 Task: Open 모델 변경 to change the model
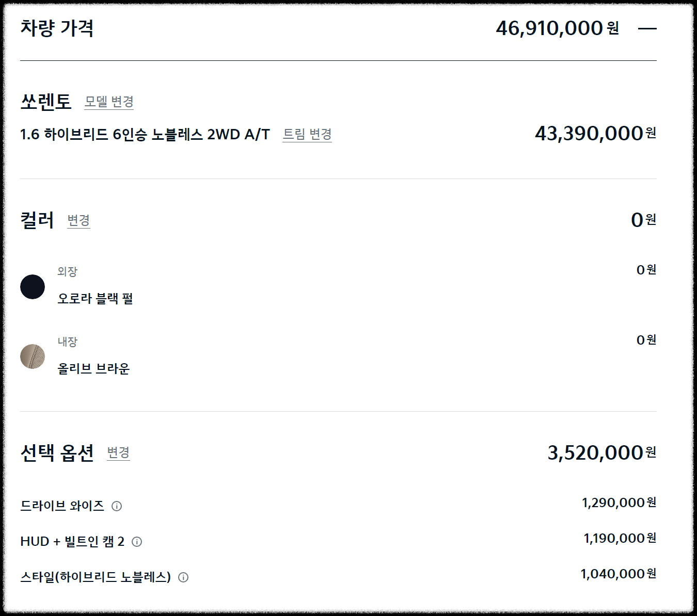(x=109, y=102)
